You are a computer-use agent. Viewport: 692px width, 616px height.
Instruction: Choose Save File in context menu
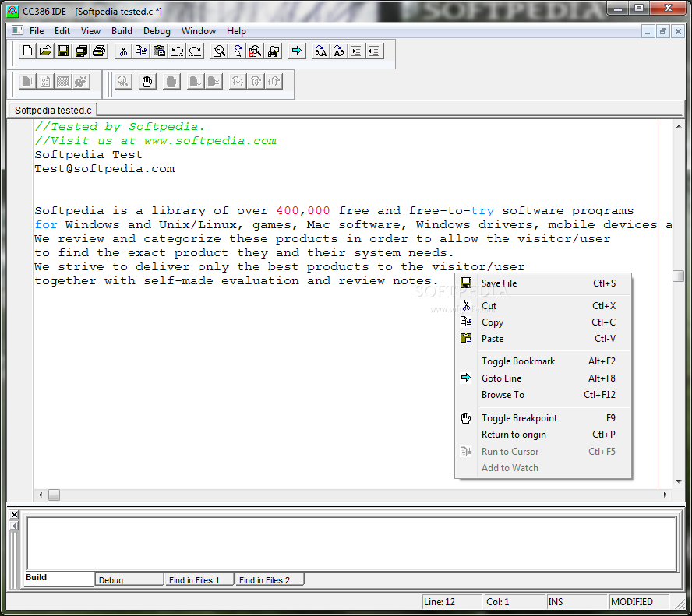tap(543, 283)
